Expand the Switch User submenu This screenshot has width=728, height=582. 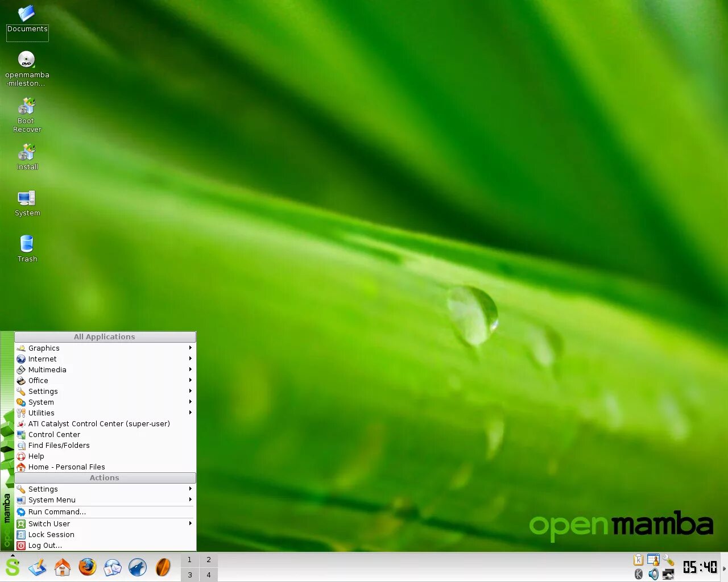105,523
